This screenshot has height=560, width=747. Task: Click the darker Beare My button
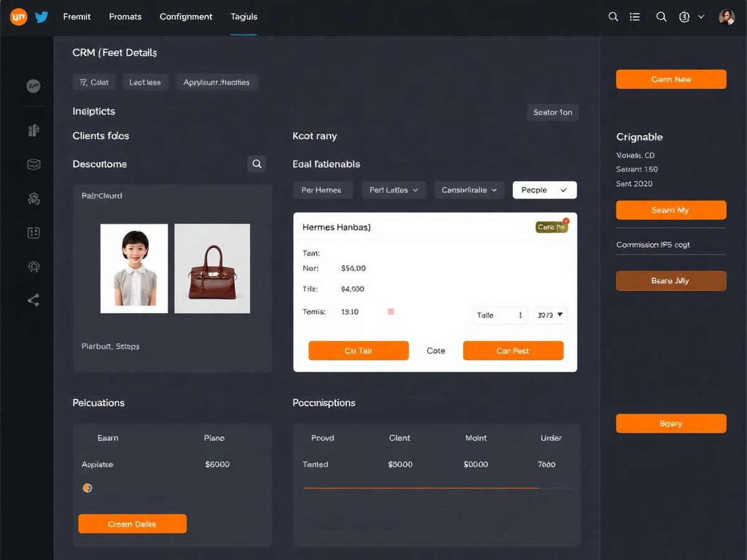671,281
